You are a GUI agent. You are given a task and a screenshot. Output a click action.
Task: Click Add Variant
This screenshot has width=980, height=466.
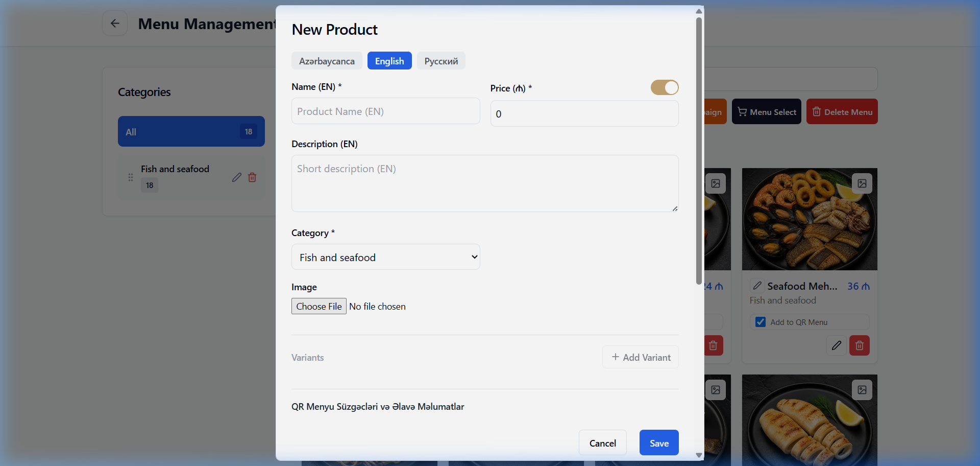(x=641, y=357)
